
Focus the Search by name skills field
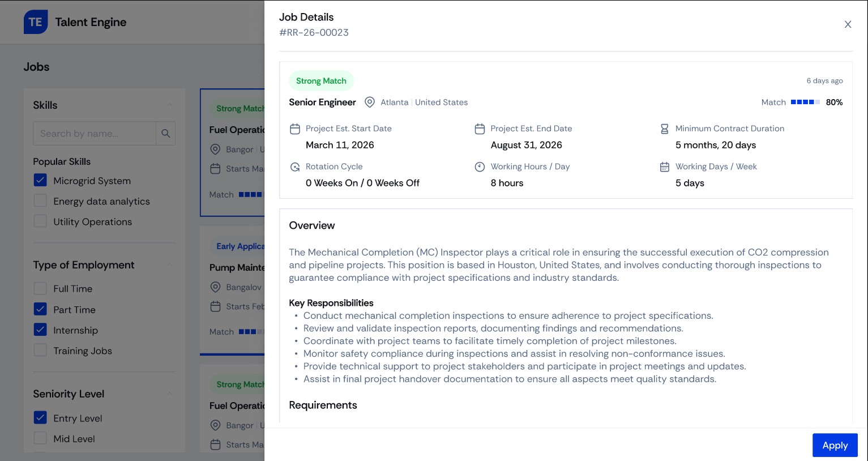(95, 134)
